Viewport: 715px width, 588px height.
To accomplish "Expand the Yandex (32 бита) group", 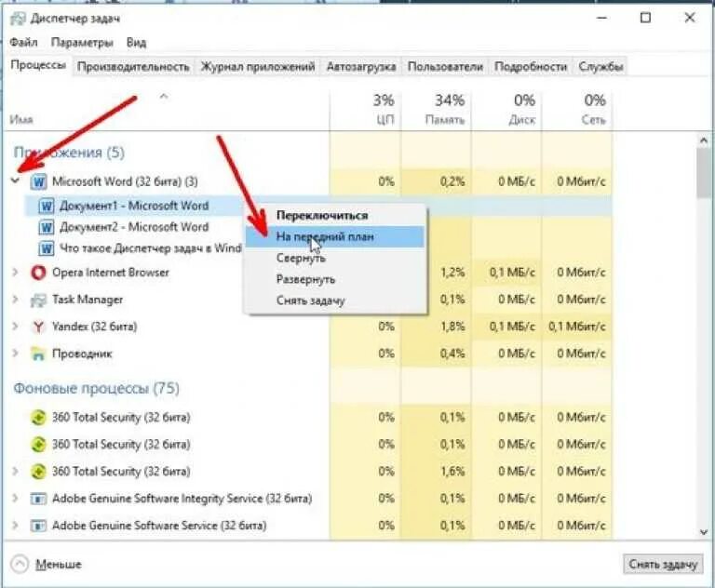I will click(x=15, y=327).
